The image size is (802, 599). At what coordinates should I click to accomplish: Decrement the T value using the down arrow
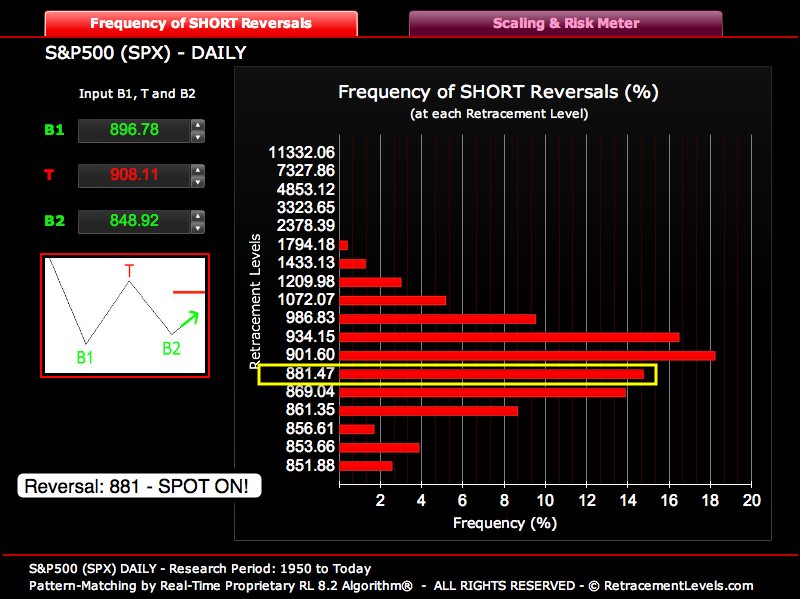[x=198, y=182]
